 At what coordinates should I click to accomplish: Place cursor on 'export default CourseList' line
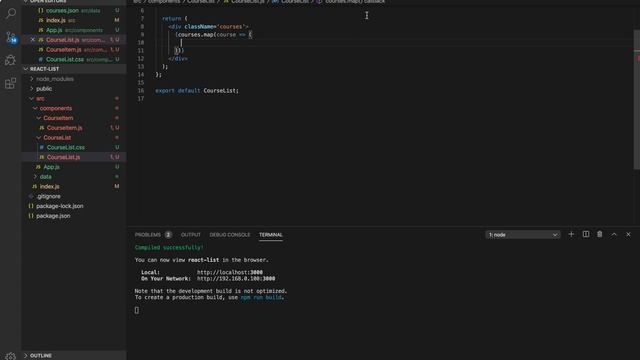197,91
